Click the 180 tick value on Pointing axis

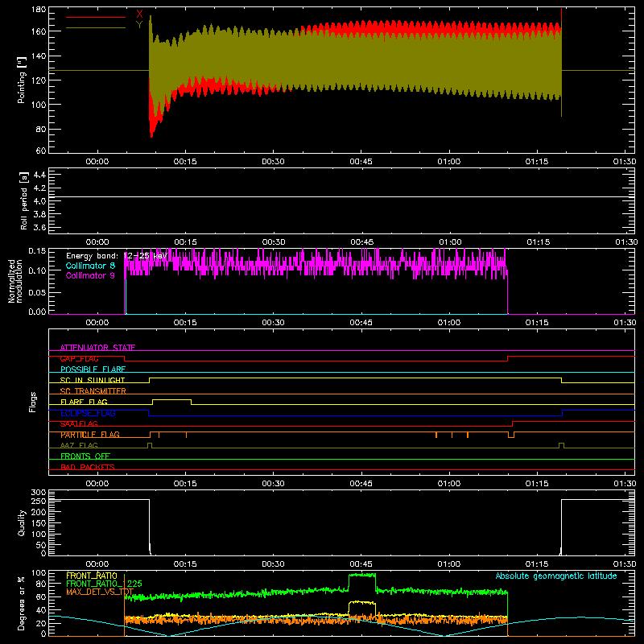(x=39, y=10)
